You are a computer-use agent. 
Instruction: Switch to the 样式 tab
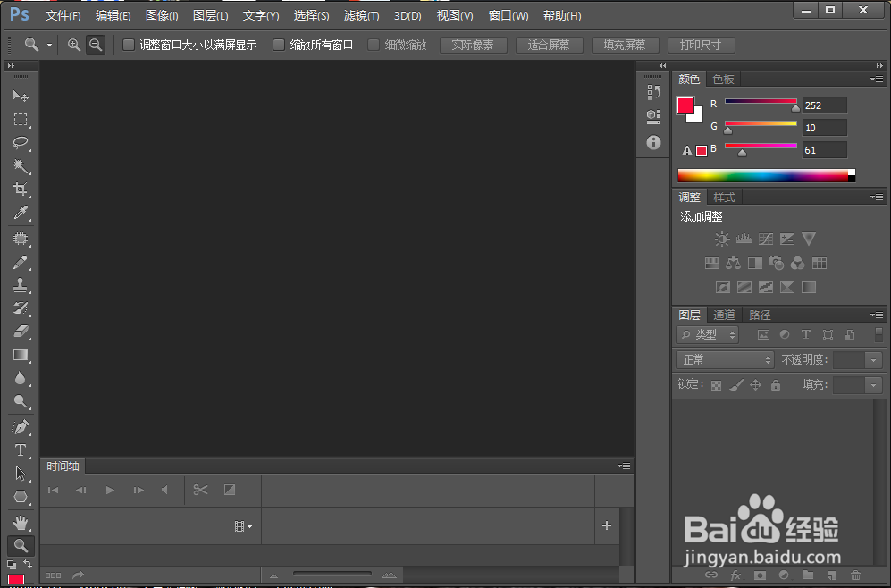(x=724, y=197)
